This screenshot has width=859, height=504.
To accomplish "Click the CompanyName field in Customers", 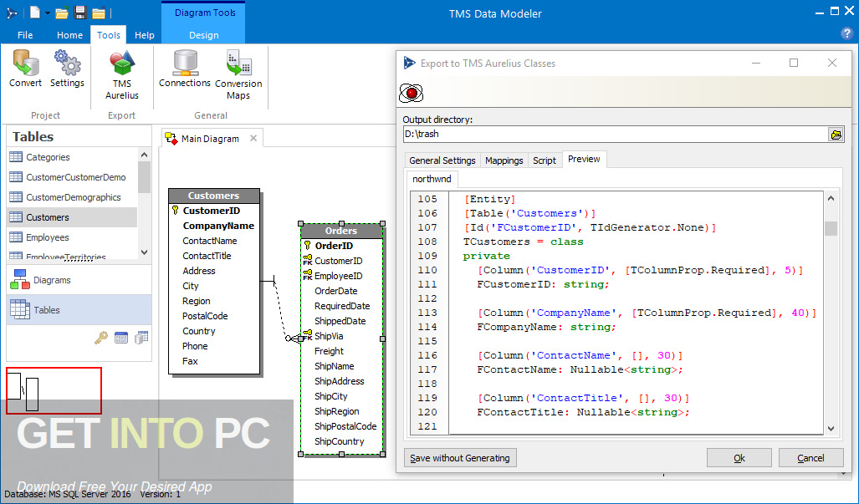I will click(218, 226).
